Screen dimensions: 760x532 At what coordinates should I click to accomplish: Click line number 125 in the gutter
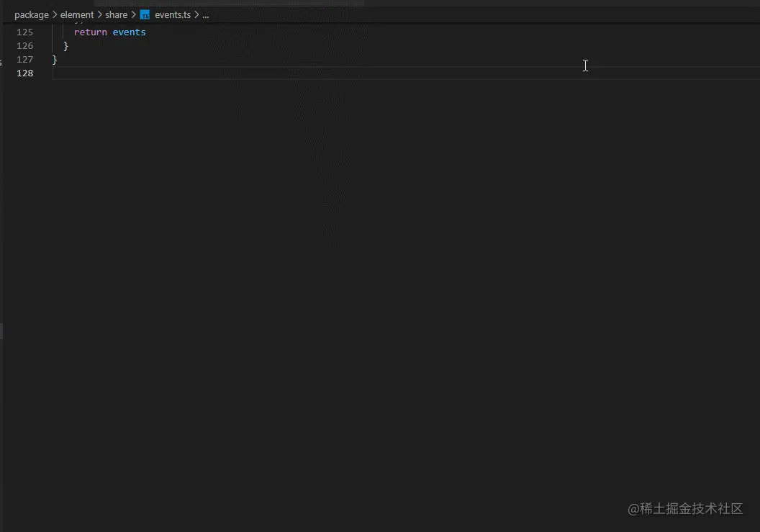[25, 32]
